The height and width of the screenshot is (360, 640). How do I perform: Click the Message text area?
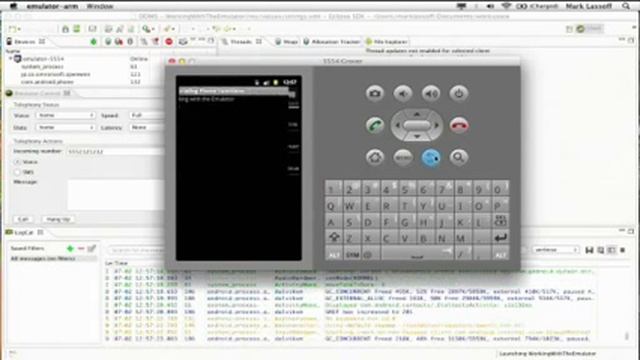pos(117,194)
